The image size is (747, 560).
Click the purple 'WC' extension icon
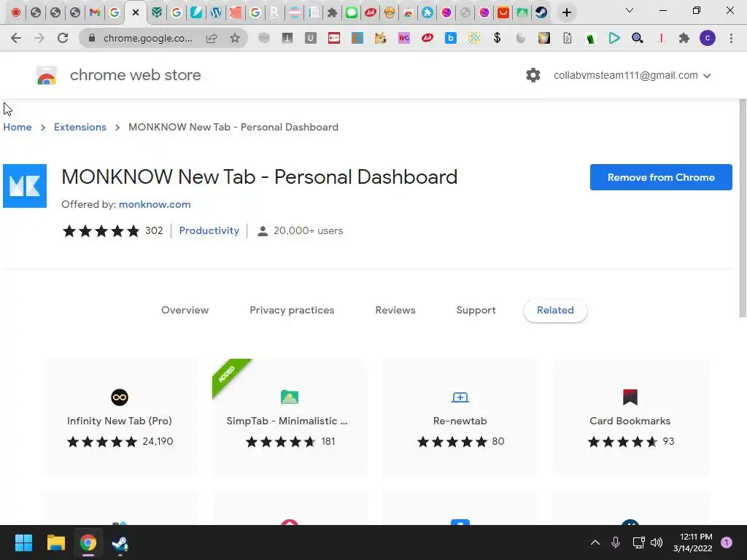(404, 38)
